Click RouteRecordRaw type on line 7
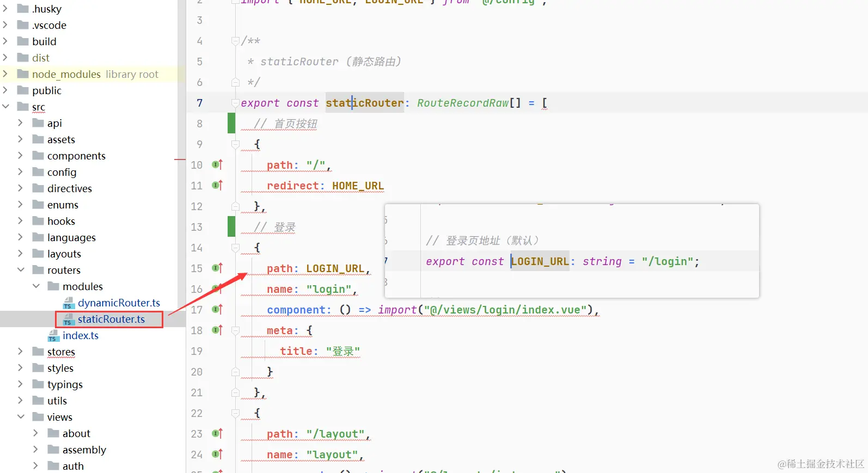Image resolution: width=868 pixels, height=473 pixels. [x=463, y=103]
